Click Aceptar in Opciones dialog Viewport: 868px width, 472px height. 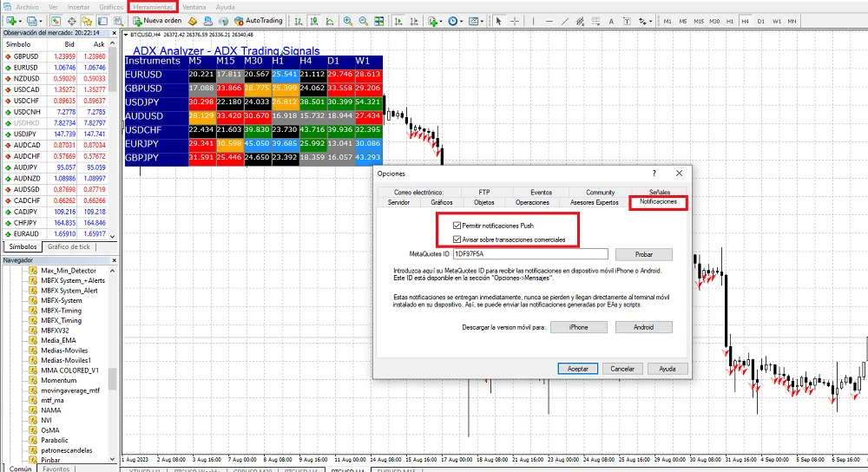pyautogui.click(x=577, y=369)
